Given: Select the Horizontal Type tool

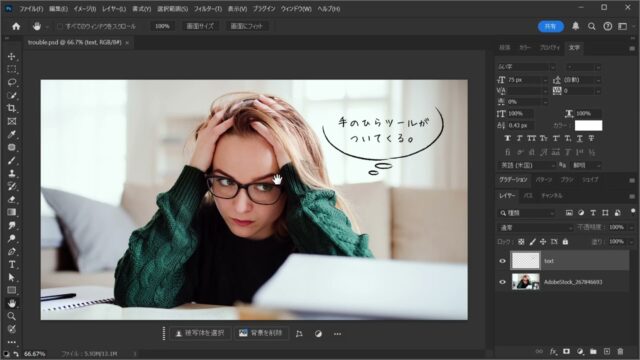Looking at the screenshot, I should (12, 264).
